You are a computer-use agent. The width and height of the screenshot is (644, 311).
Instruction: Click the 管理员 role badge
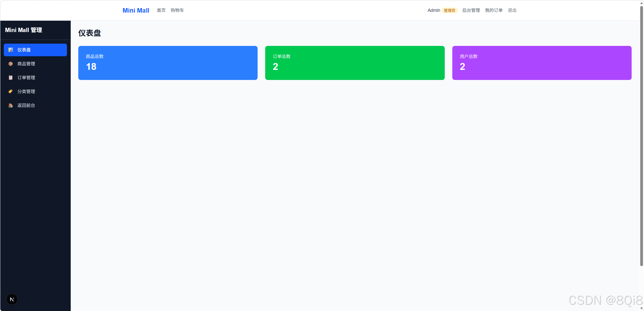pos(450,10)
